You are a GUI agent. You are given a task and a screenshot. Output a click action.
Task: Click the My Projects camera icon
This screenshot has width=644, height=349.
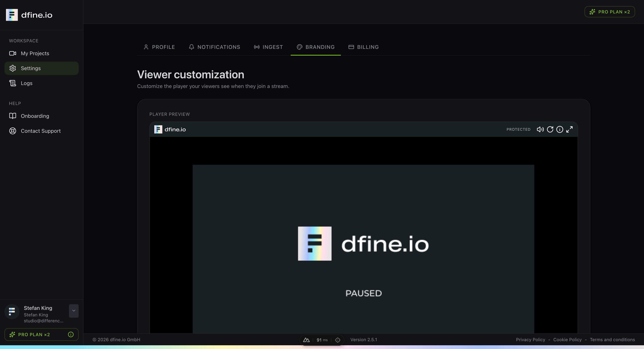pos(12,53)
